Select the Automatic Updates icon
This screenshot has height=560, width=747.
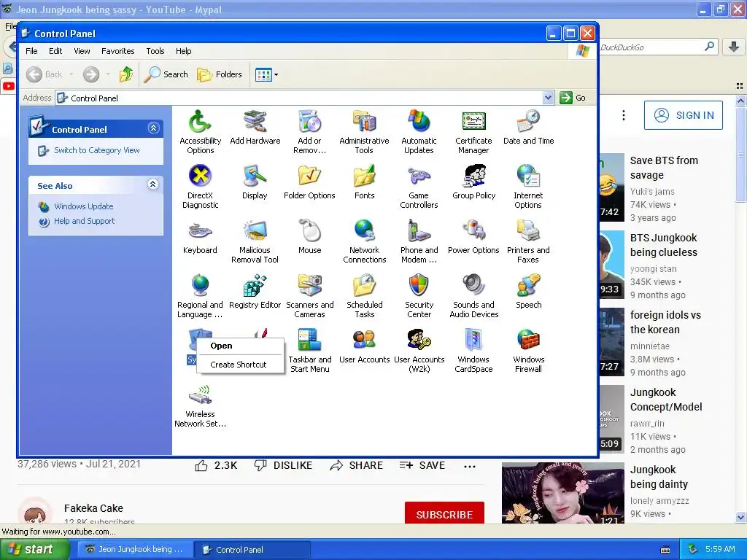pyautogui.click(x=419, y=133)
